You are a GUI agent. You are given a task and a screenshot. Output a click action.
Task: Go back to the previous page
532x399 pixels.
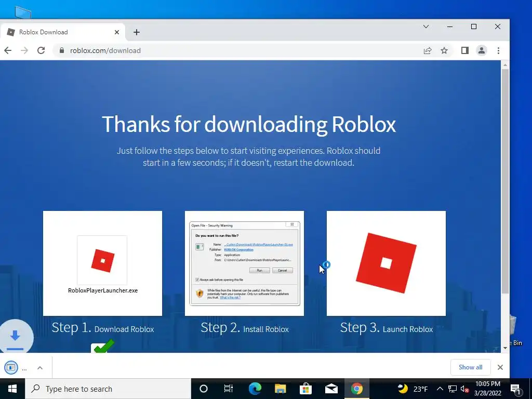coord(8,50)
